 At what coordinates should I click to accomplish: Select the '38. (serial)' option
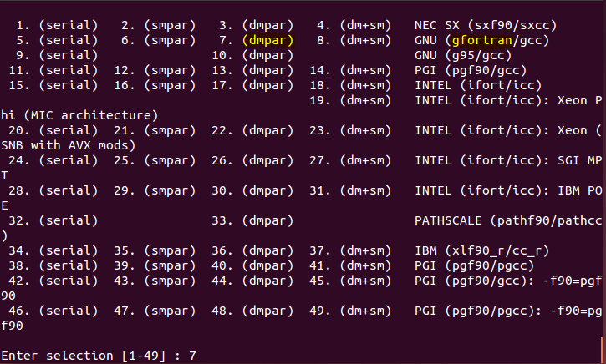(53, 266)
